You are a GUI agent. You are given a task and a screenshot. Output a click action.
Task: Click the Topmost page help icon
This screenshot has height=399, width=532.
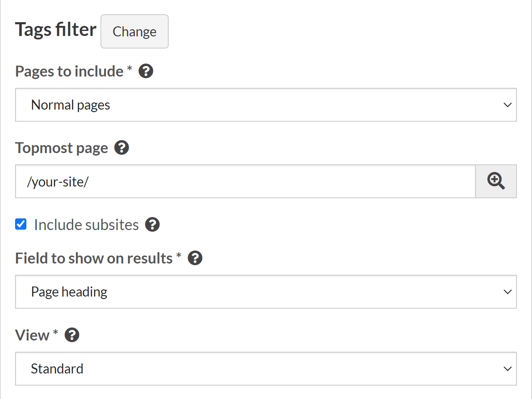point(121,147)
